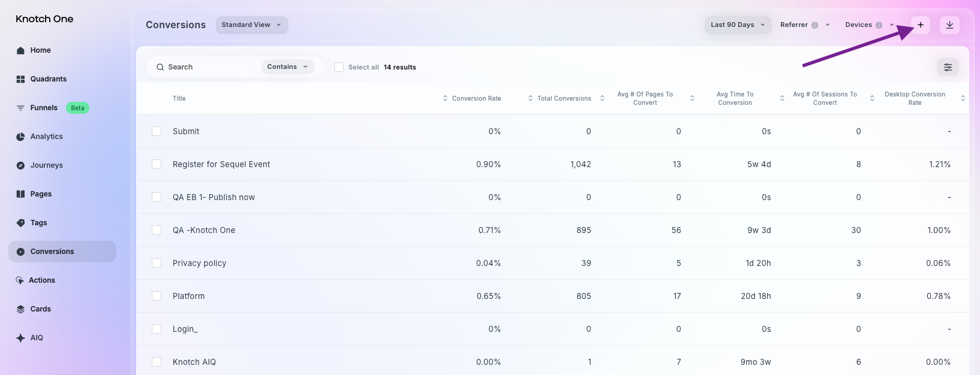
Task: Click the Referrer info icon
Action: pyautogui.click(x=814, y=25)
